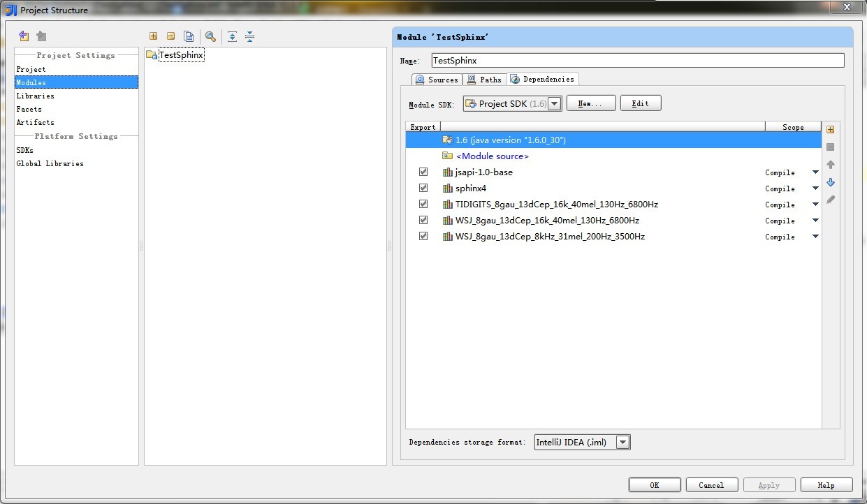Open scope dropdown for TIDIGITS_8gau row
867x504 pixels.
coord(815,205)
